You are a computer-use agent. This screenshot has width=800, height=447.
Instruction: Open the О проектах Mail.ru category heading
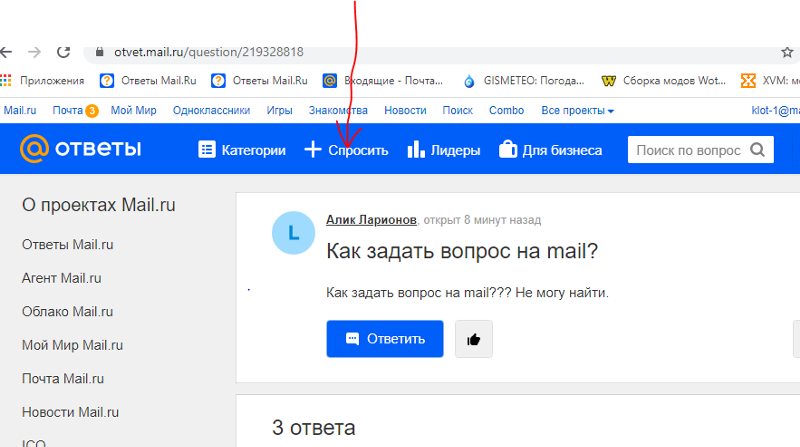pos(98,205)
